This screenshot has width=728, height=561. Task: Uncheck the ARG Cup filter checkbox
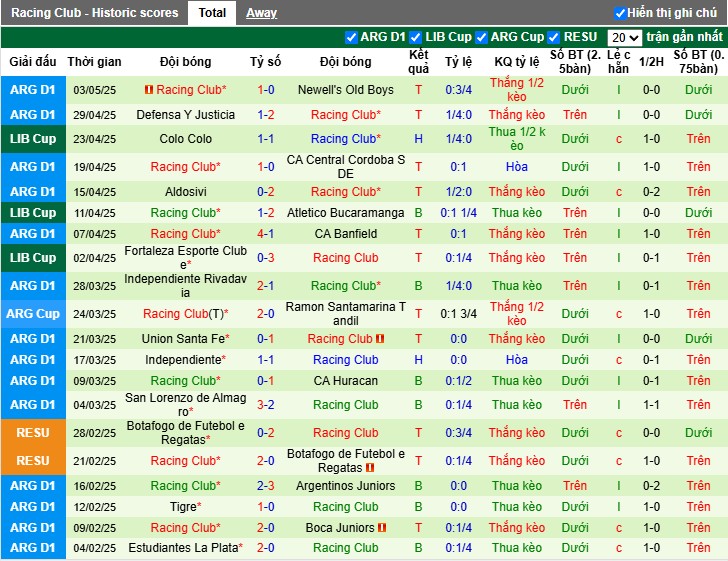481,37
